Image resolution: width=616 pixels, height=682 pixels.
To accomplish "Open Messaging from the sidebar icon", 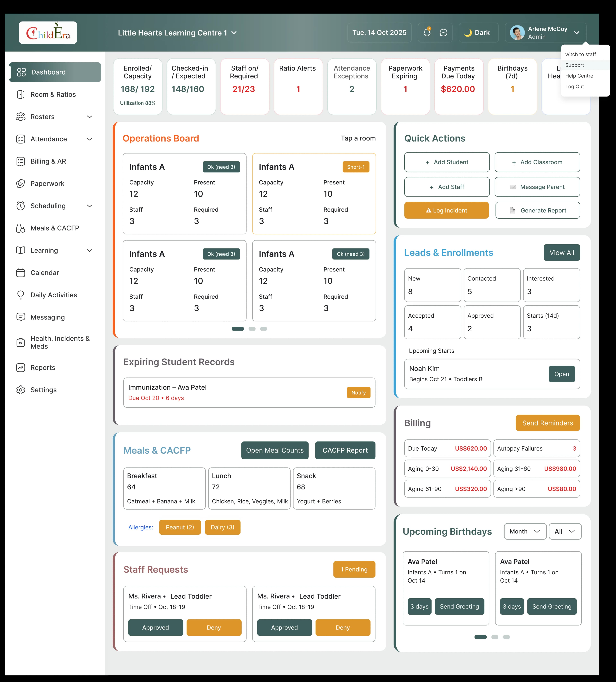I will (21, 317).
